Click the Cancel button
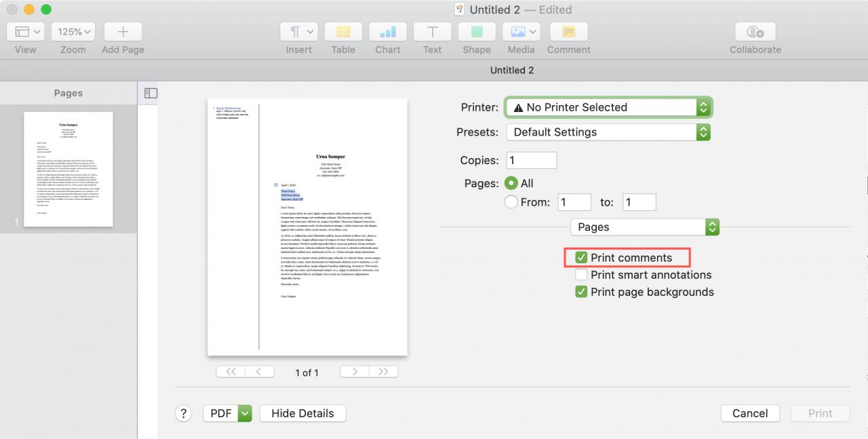Screen dimensions: 868x439 point(750,413)
